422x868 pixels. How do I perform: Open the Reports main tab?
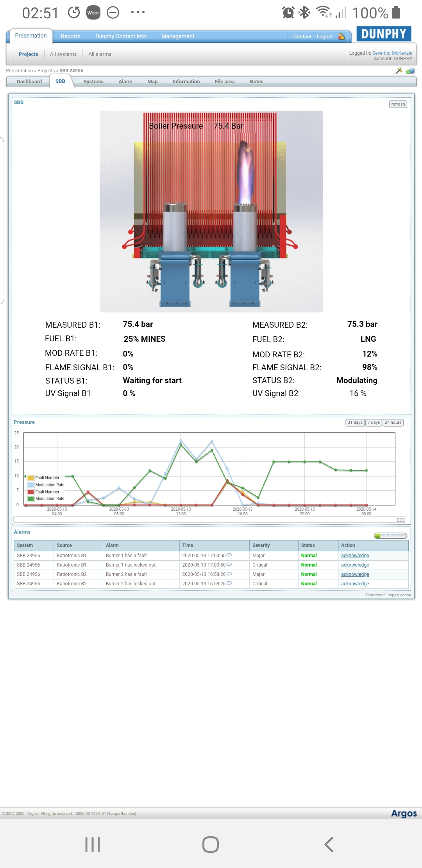[x=71, y=36]
